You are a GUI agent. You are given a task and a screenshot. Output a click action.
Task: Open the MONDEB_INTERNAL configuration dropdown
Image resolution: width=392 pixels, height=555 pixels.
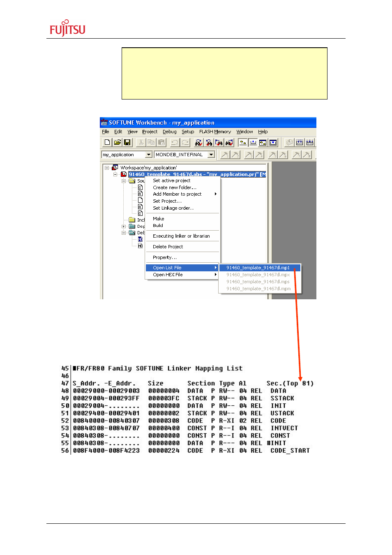click(211, 155)
